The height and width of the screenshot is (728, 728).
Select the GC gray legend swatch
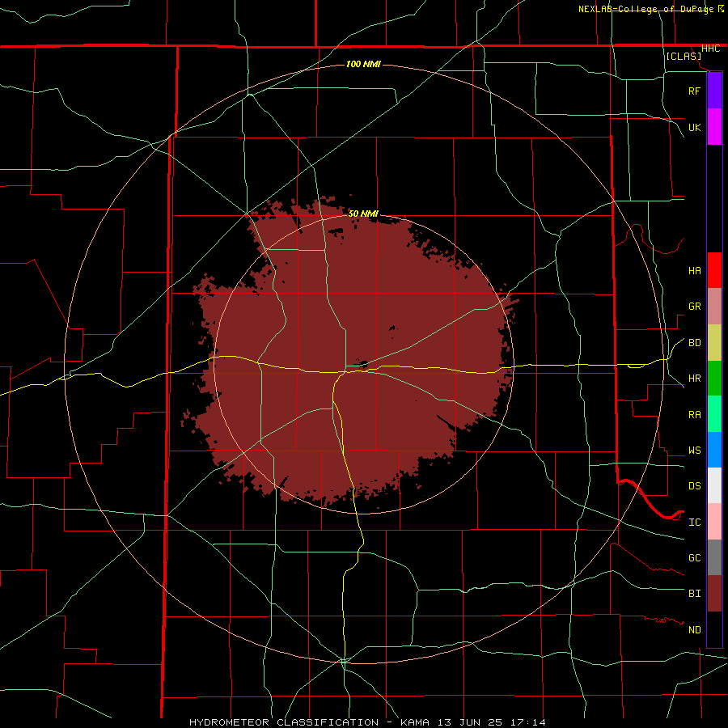[x=714, y=557]
